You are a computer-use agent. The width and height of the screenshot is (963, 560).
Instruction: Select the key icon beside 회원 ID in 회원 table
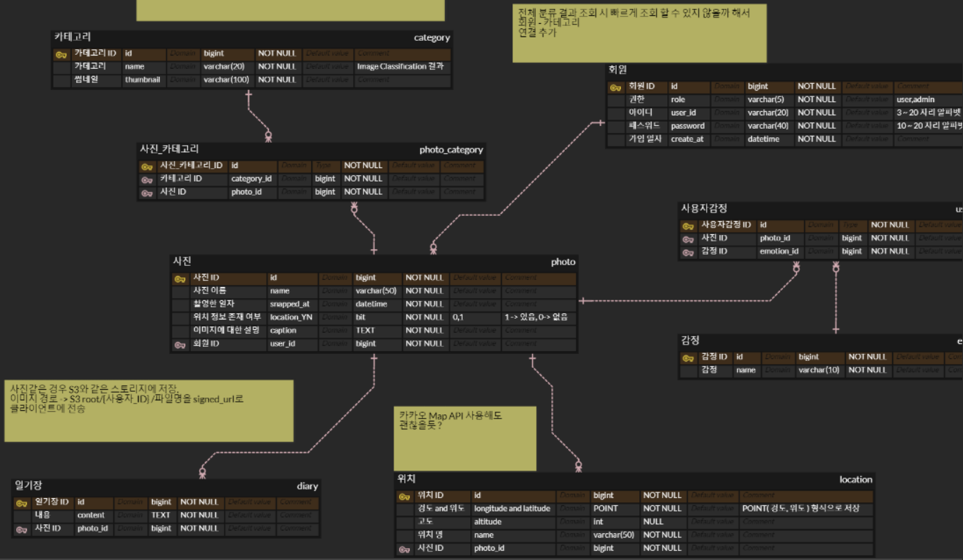(x=615, y=86)
